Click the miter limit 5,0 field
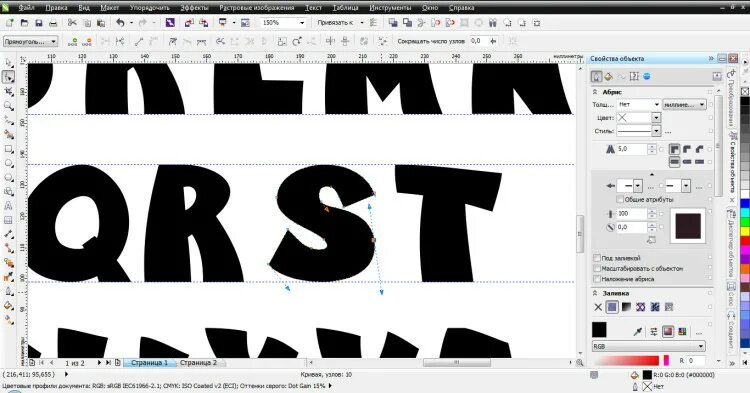This screenshot has height=393, width=750. pos(632,149)
